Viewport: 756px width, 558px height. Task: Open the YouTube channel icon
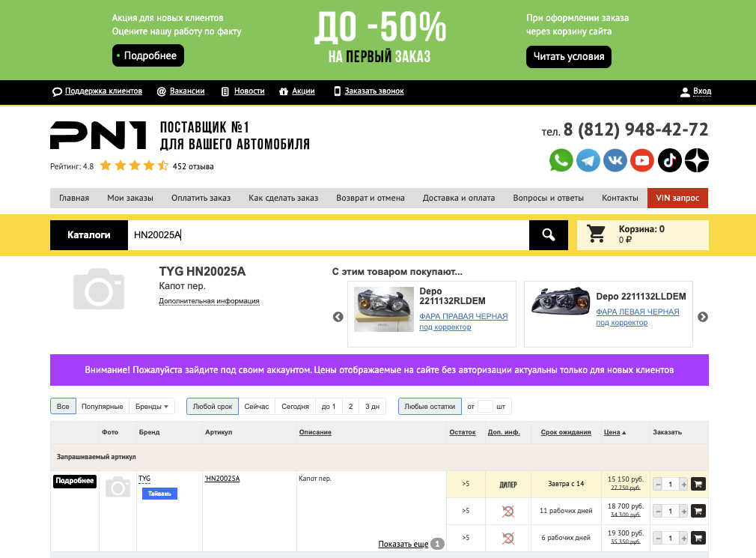pos(642,160)
